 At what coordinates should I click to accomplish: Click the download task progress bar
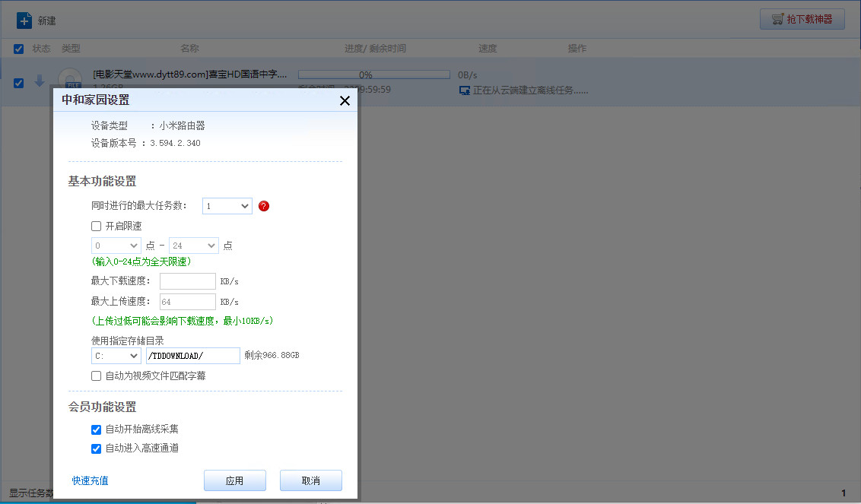(x=365, y=74)
